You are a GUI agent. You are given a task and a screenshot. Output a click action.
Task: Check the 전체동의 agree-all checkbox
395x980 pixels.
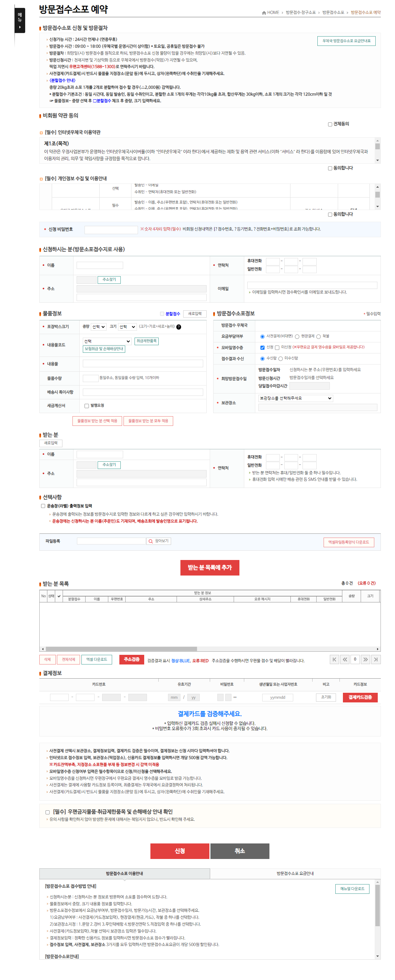pos(330,124)
